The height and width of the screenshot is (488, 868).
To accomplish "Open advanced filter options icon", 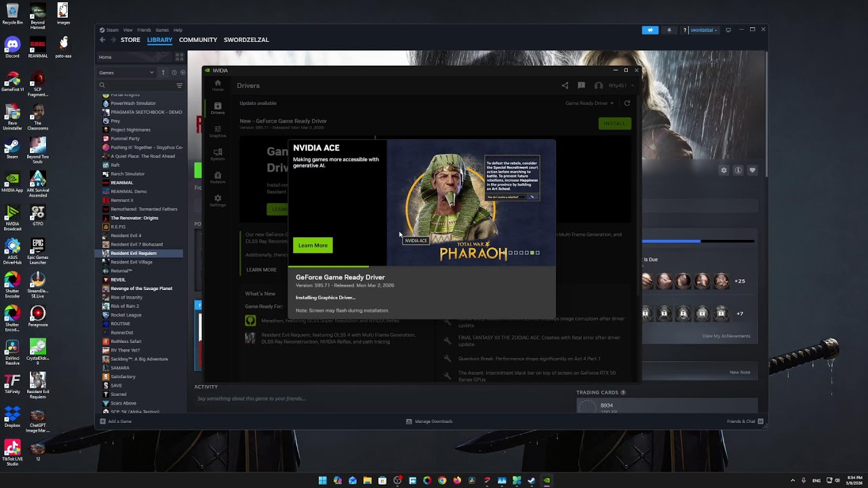I will (x=180, y=85).
